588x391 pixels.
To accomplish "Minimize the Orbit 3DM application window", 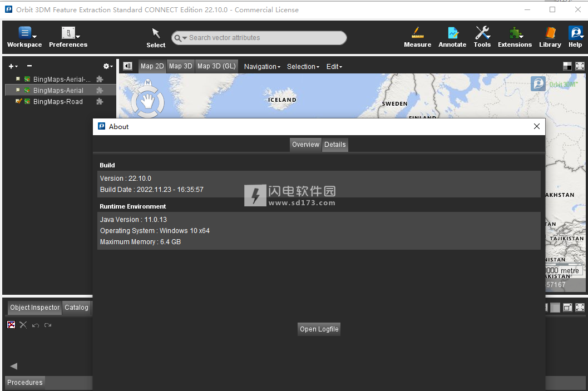I will (x=527, y=10).
